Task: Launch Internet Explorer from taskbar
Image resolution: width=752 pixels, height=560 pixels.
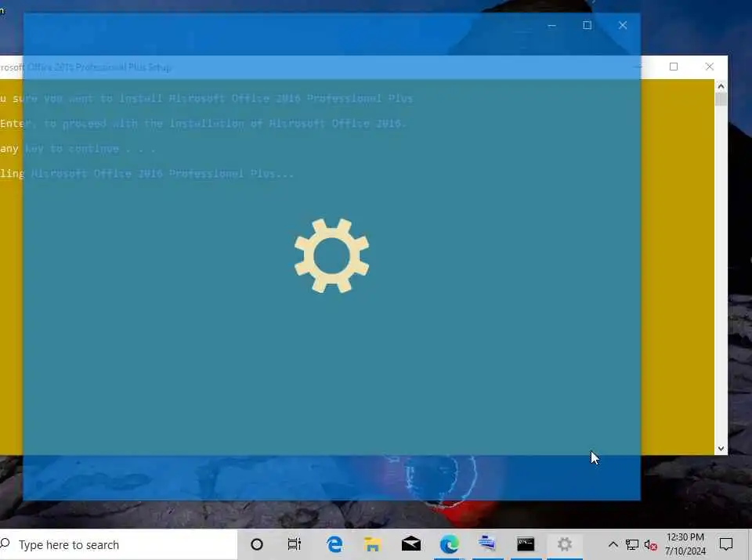Action: (334, 544)
